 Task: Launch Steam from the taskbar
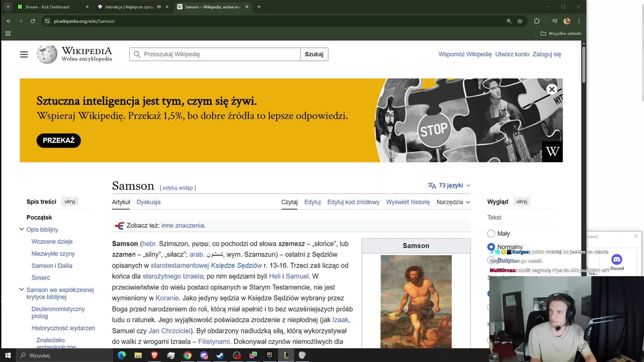pyautogui.click(x=220, y=355)
